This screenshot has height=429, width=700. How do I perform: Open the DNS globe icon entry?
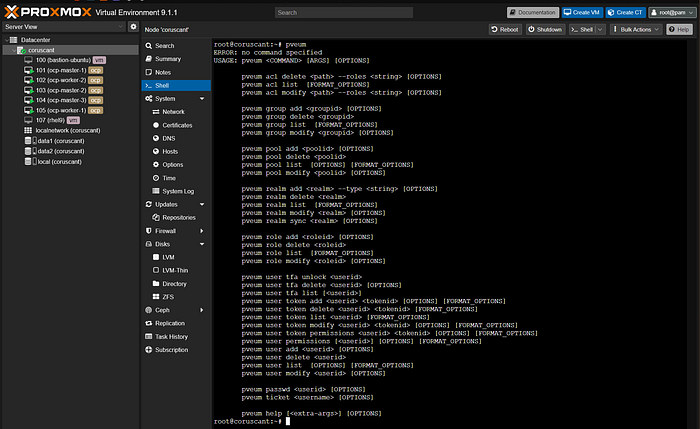(156, 138)
